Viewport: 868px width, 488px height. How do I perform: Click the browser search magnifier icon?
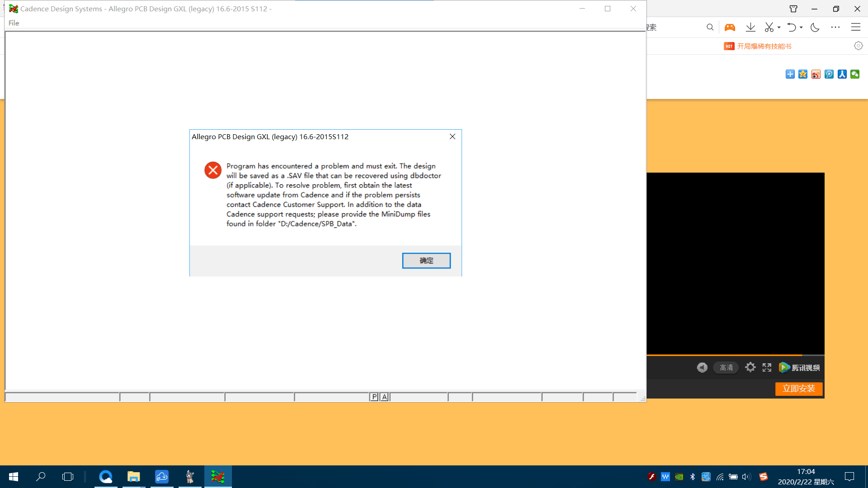(x=710, y=28)
